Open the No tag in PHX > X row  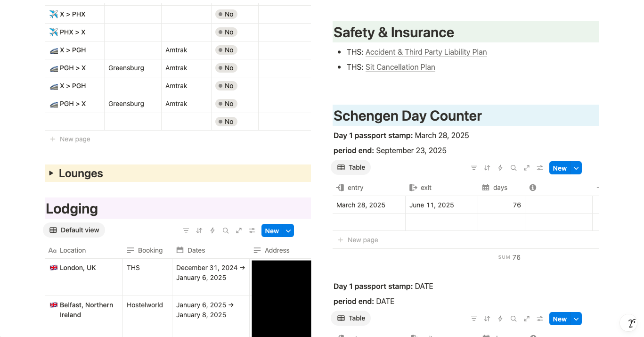tap(226, 32)
